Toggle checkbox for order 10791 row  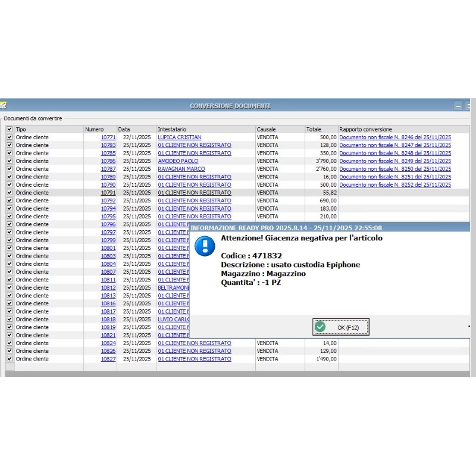pos(10,193)
